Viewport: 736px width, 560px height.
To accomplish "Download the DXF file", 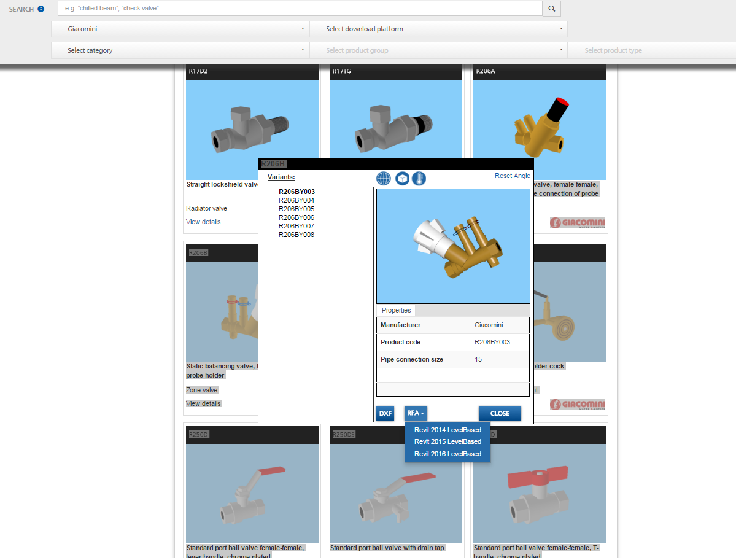I will point(385,413).
